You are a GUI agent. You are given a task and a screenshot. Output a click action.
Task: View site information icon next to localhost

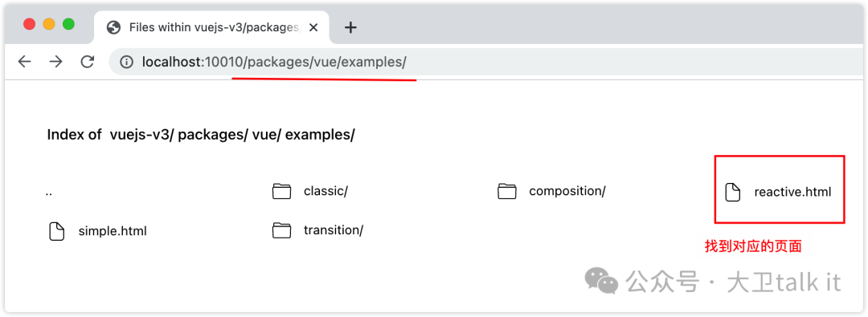127,62
